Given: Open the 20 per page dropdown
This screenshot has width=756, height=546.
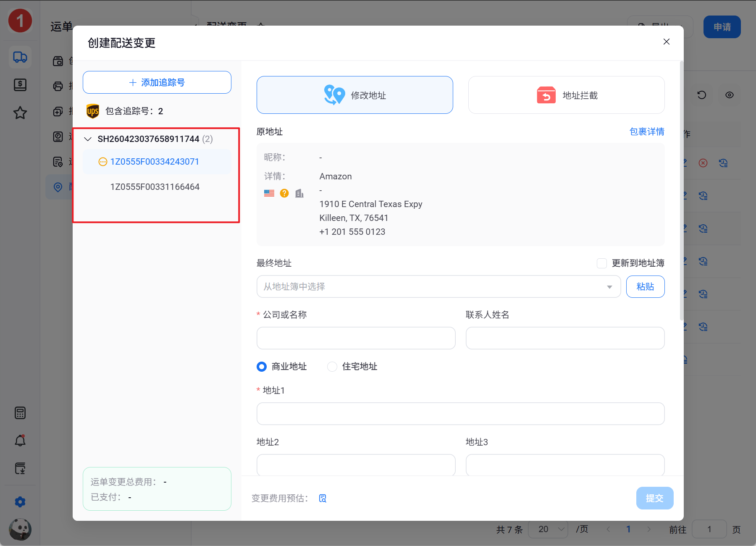Looking at the screenshot, I should 548,529.
